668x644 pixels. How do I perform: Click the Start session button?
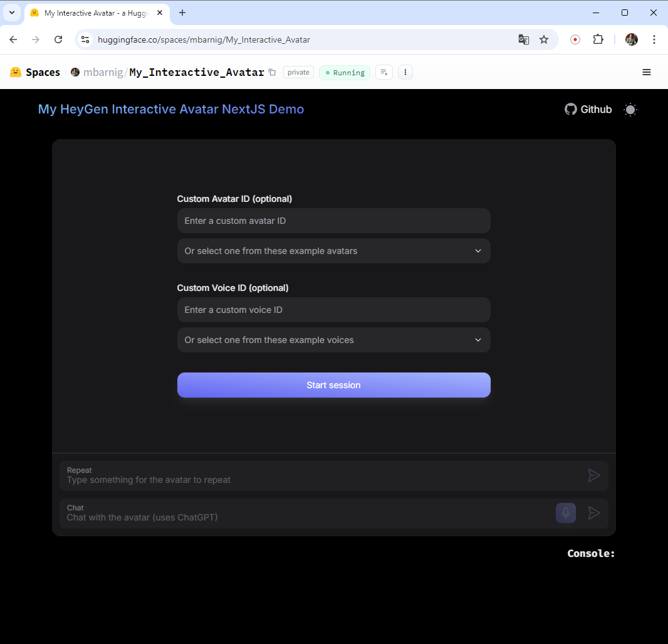333,385
